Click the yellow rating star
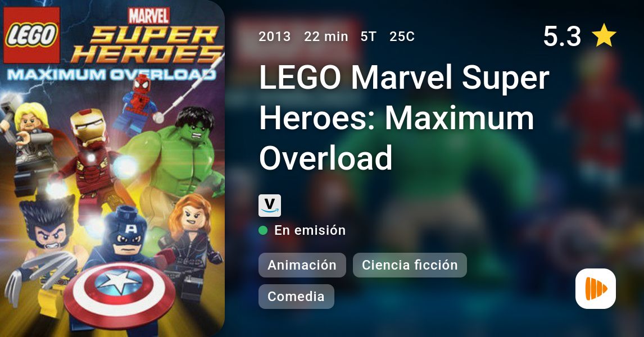This screenshot has height=337, width=644. [x=604, y=36]
